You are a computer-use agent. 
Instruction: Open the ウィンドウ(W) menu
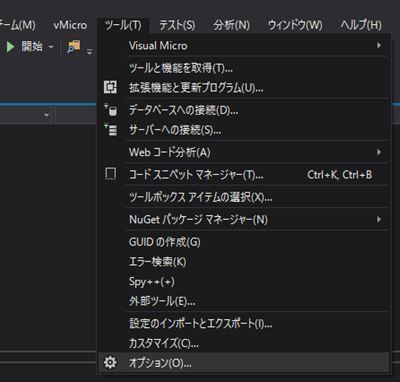(x=295, y=25)
